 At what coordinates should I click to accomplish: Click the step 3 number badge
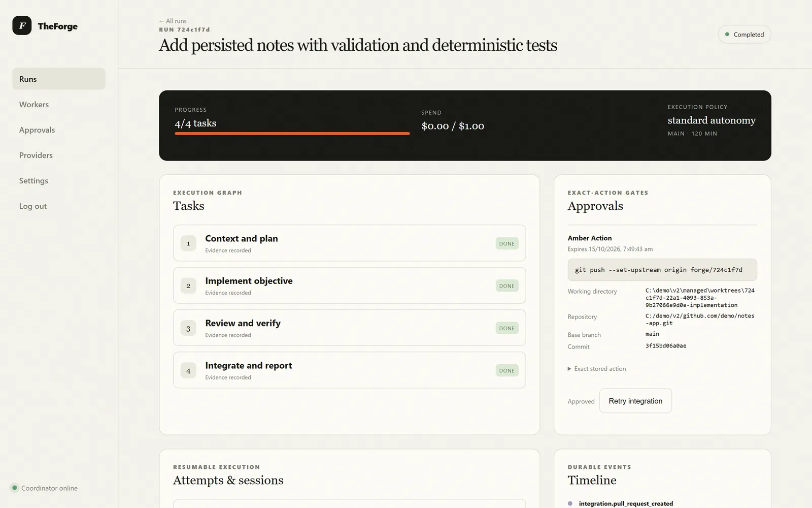pyautogui.click(x=188, y=328)
